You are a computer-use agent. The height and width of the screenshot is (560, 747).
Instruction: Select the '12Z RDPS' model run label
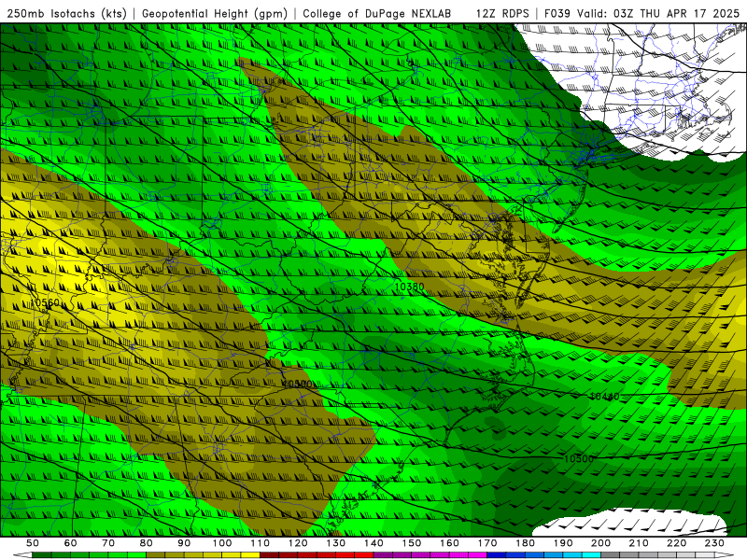(x=502, y=13)
